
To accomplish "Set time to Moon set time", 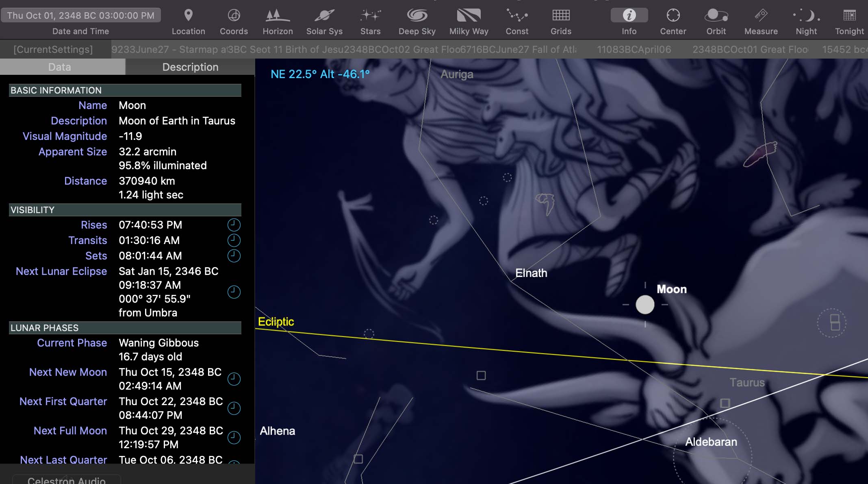I will coord(234,256).
